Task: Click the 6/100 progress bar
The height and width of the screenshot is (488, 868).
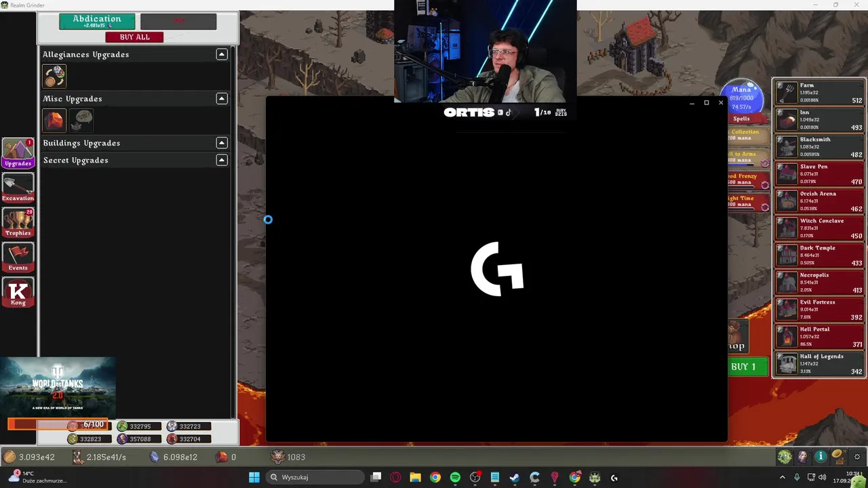Action: coord(58,425)
